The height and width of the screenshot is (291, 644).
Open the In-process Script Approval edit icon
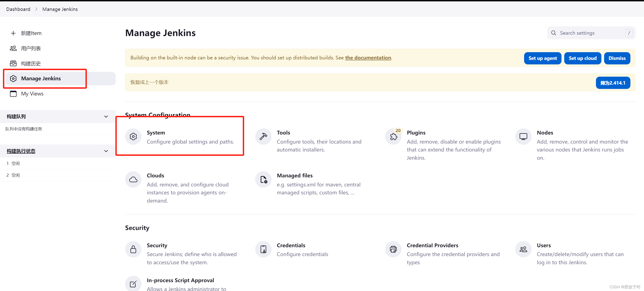coord(133,284)
